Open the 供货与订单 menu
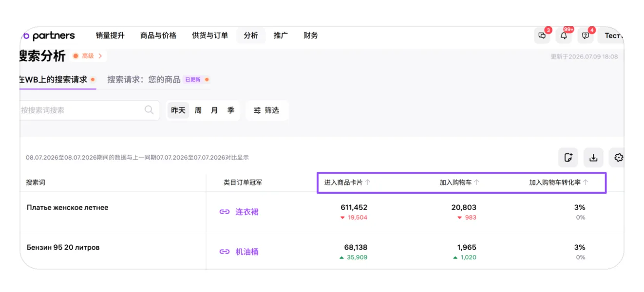 point(210,36)
